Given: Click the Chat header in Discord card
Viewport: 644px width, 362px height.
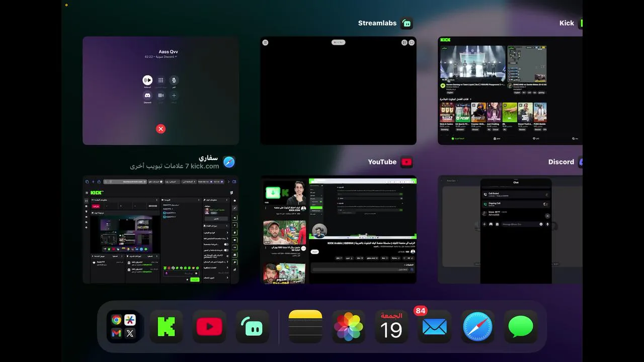Looking at the screenshot, I should pyautogui.click(x=516, y=183).
